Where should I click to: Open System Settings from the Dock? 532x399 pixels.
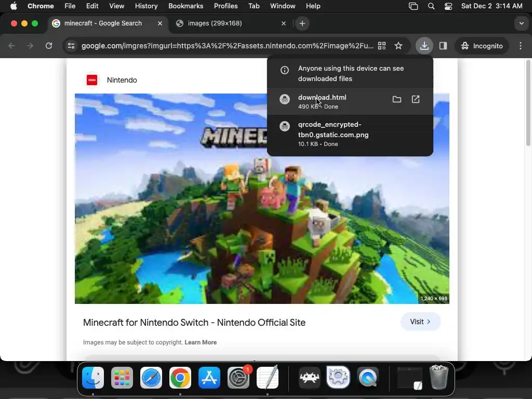[238, 377]
